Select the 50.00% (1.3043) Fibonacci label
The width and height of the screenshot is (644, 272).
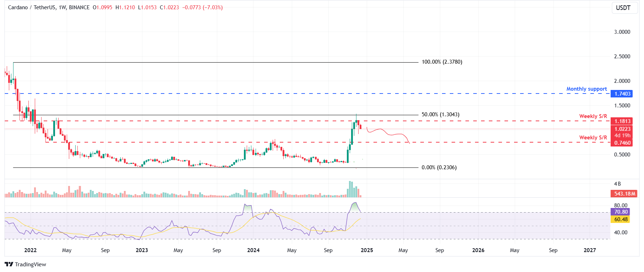pos(440,114)
